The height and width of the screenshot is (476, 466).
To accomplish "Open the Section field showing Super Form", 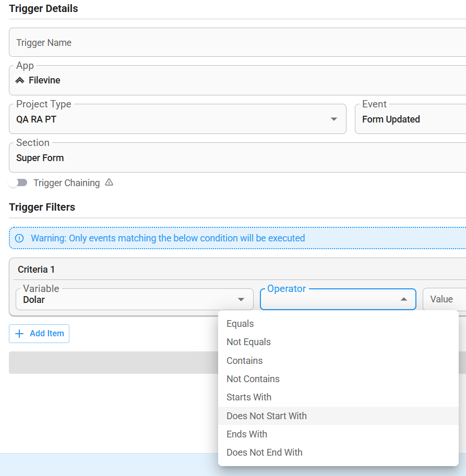I will pyautogui.click(x=237, y=157).
